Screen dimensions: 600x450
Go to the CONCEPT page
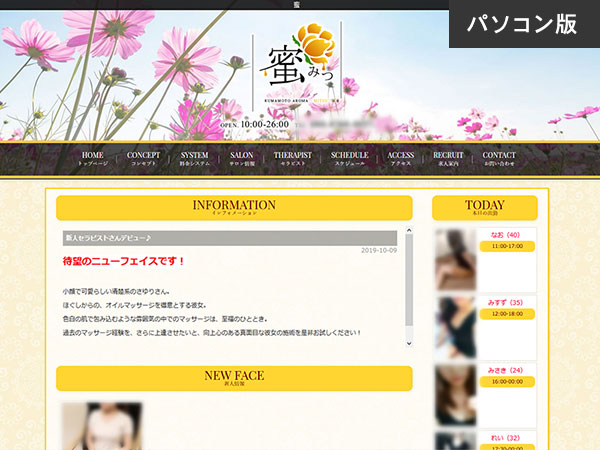pyautogui.click(x=144, y=159)
